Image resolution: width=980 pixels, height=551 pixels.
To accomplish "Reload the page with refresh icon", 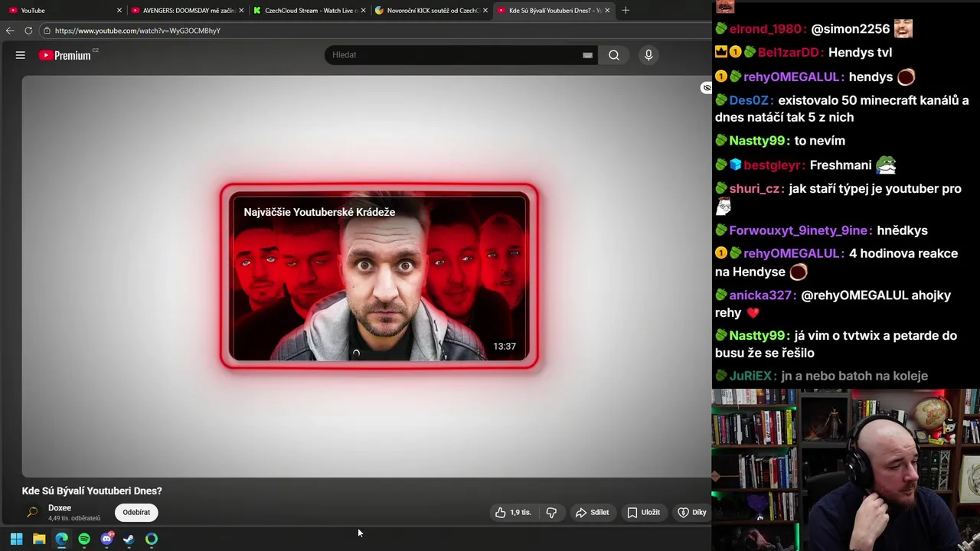I will tap(28, 31).
